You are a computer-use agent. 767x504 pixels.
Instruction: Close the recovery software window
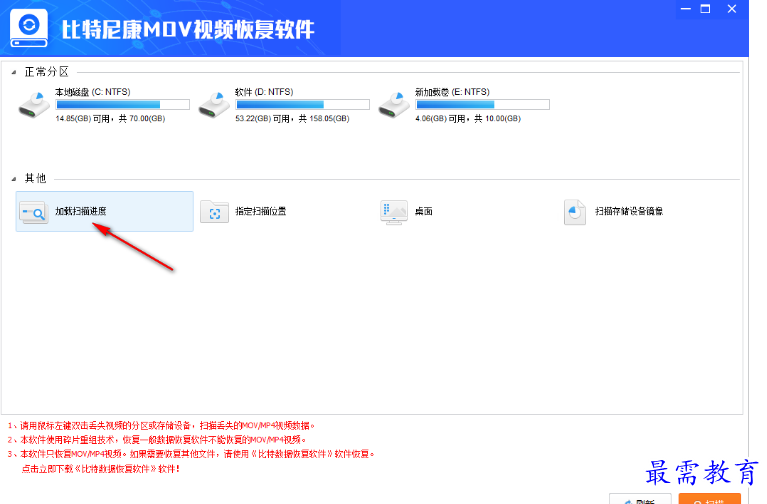(732, 9)
